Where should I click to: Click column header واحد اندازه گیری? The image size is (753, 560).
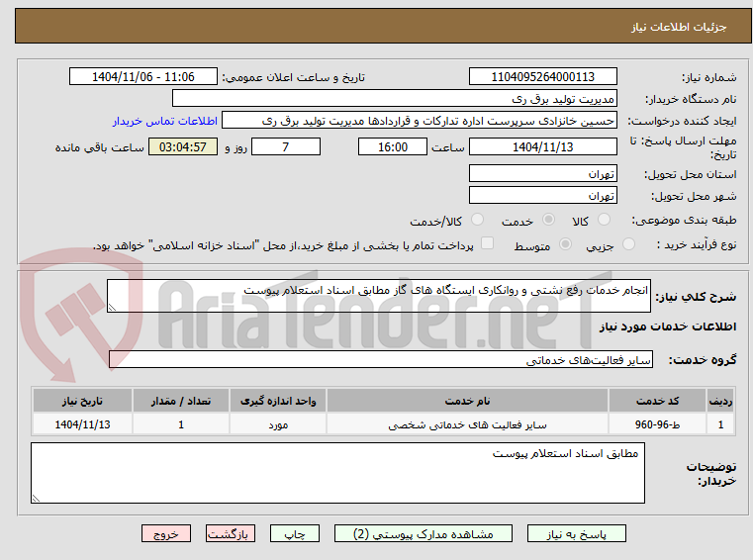(278, 401)
